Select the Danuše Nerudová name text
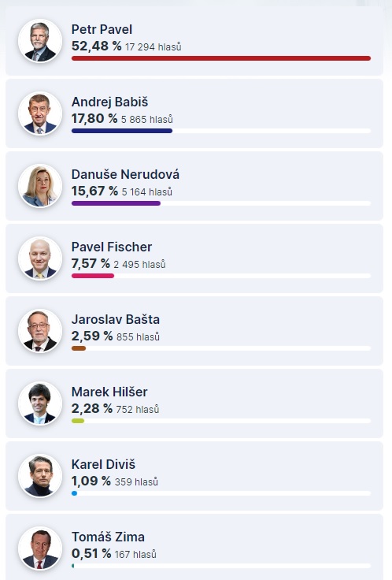 click(125, 174)
